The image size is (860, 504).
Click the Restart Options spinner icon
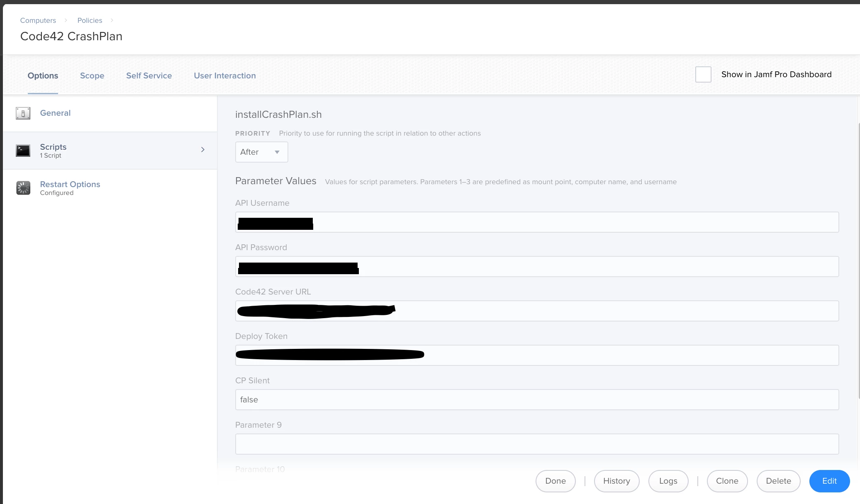(x=23, y=188)
